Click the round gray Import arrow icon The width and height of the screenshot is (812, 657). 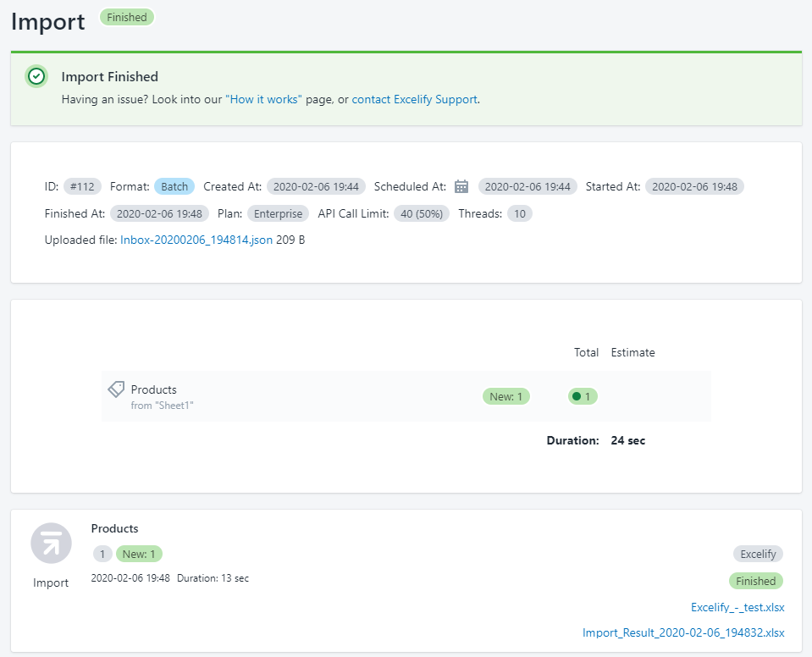(x=51, y=544)
